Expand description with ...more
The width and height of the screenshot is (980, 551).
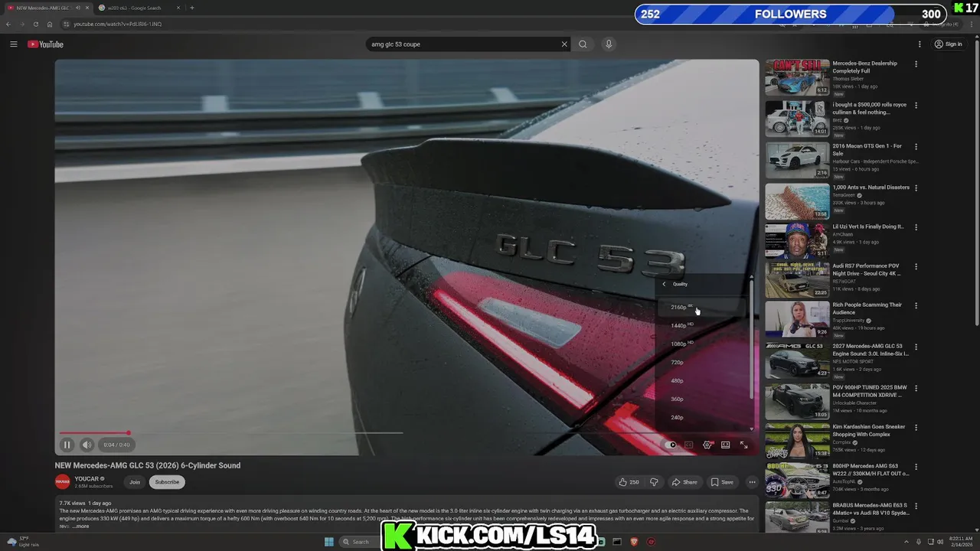(80, 527)
